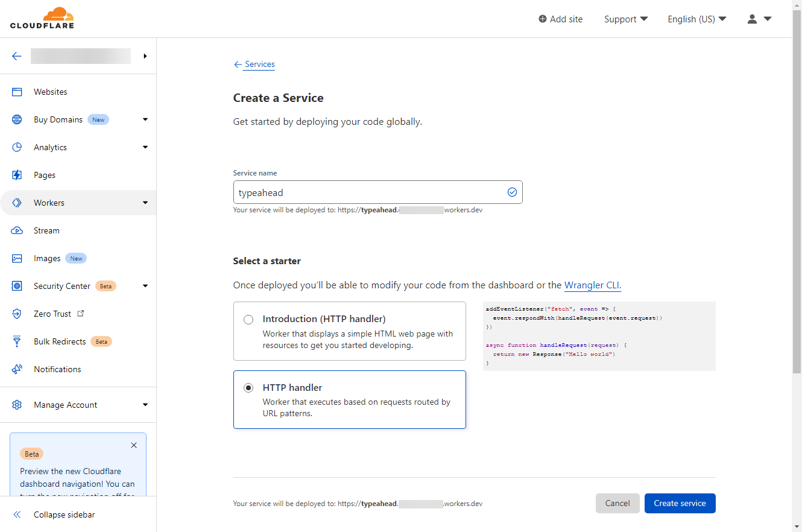Viewport: 802px width, 532px height.
Task: Open the English (US) language dropdown
Action: 696,19
